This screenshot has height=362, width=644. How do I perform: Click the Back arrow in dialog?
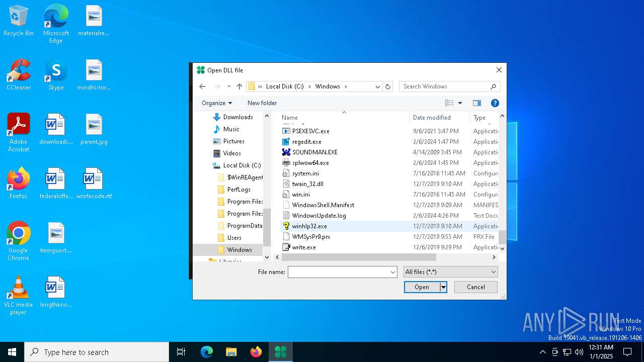[x=202, y=86]
